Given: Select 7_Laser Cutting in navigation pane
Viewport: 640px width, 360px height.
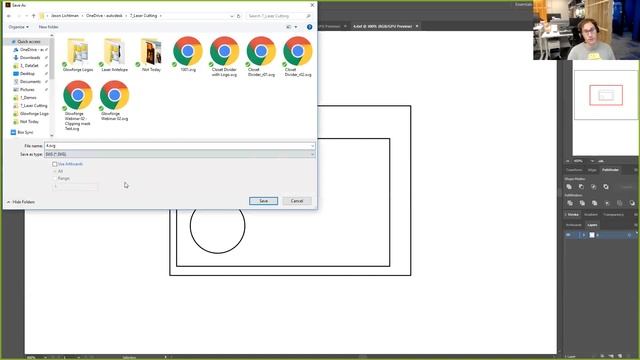Looking at the screenshot, I should point(30,106).
